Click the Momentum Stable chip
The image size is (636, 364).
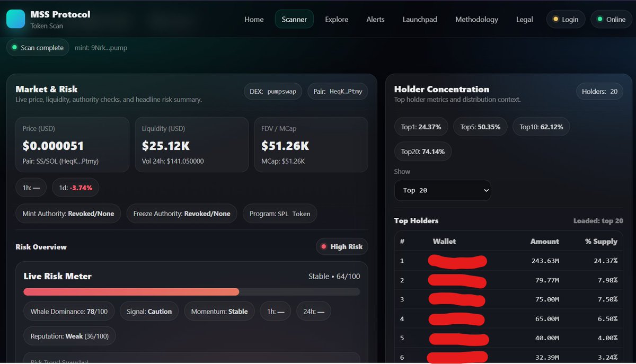click(219, 312)
